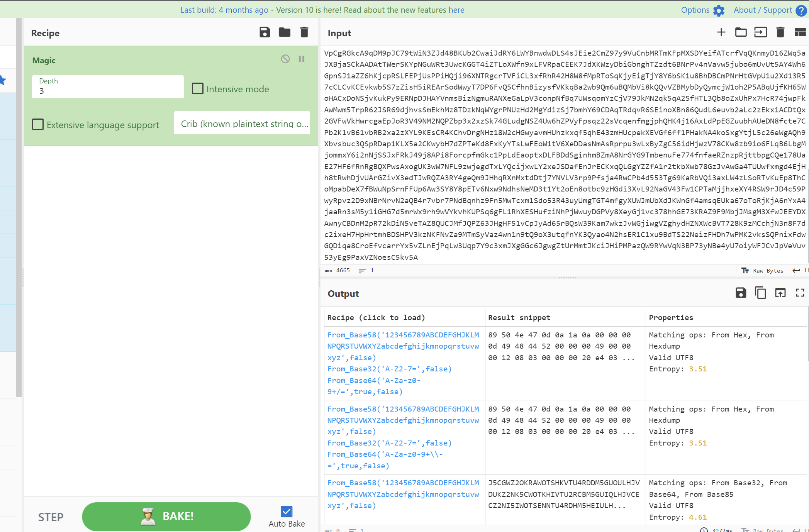Image resolution: width=809 pixels, height=532 pixels.
Task: Click the Crib known plaintext field
Action: [x=242, y=123]
